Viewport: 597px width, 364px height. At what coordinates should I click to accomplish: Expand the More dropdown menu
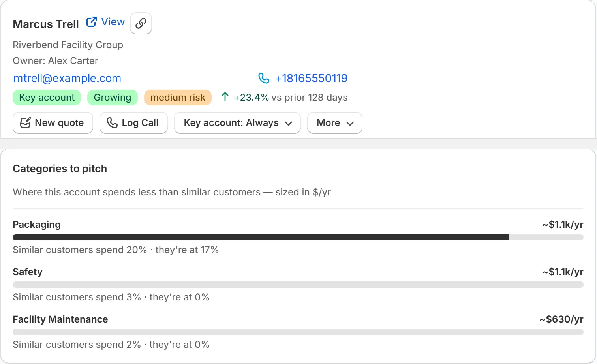(334, 123)
